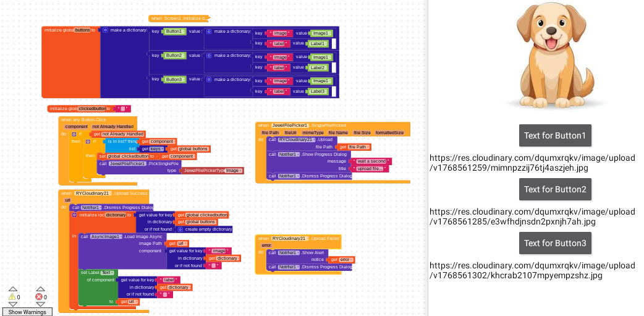Click the formattedSize event parameter
This screenshot has width=644, height=316.
pos(389,133)
